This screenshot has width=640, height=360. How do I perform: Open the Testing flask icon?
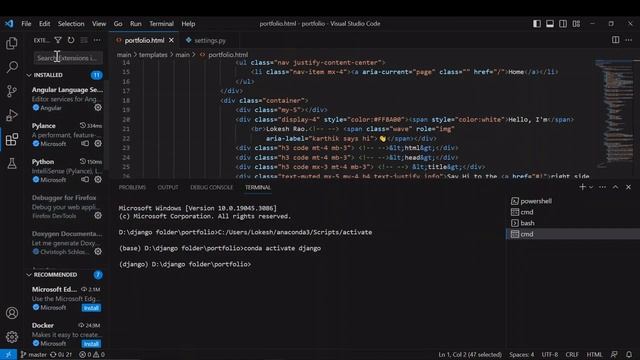coord(12,164)
